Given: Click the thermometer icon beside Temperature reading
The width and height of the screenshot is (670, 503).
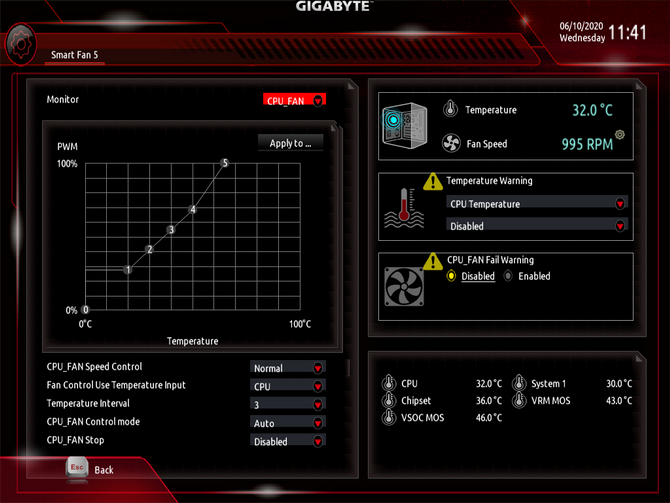Looking at the screenshot, I should tap(450, 109).
